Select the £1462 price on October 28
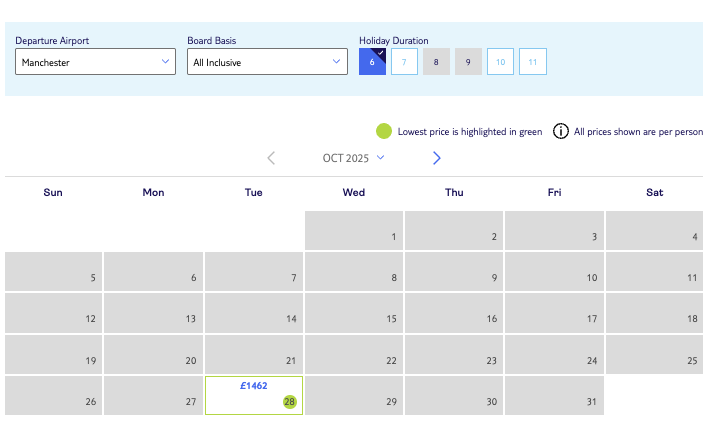The width and height of the screenshot is (726, 428). point(254,385)
